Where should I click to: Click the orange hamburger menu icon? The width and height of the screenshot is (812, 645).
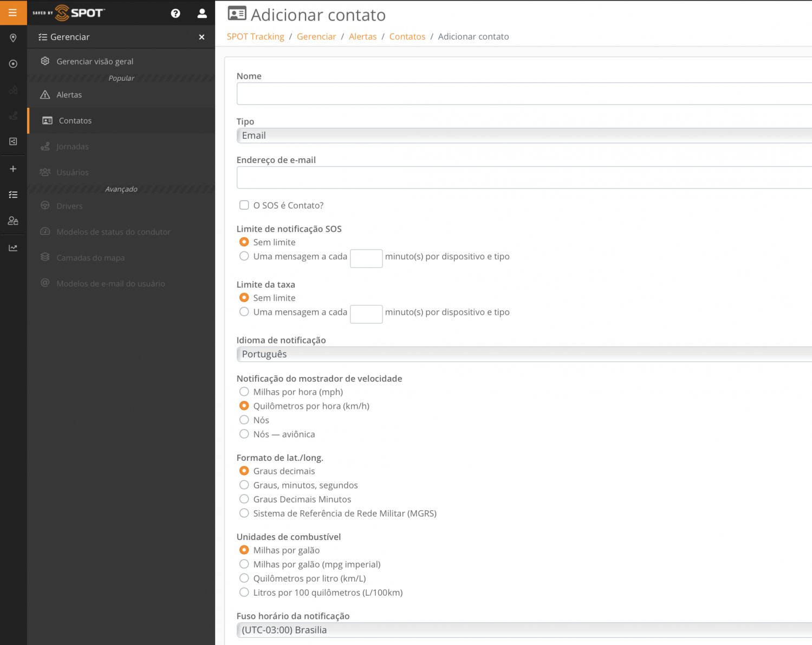point(13,12)
